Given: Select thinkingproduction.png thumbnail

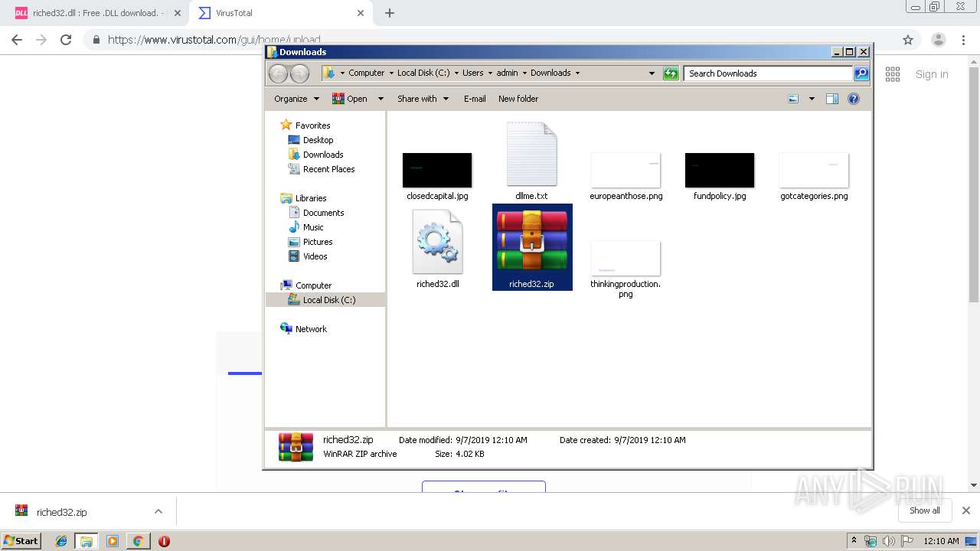Looking at the screenshot, I should (x=626, y=258).
